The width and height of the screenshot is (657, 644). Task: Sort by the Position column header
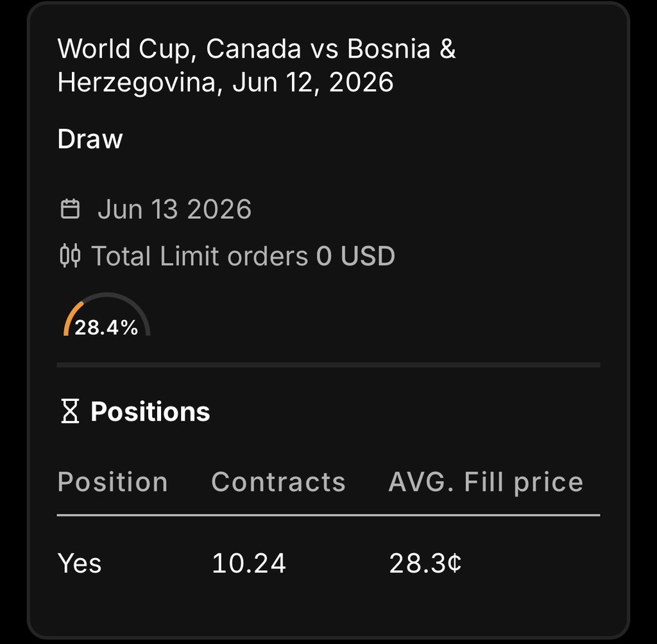[x=113, y=482]
